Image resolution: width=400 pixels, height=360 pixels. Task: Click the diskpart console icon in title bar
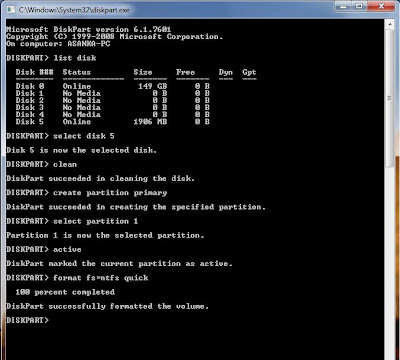[11, 10]
